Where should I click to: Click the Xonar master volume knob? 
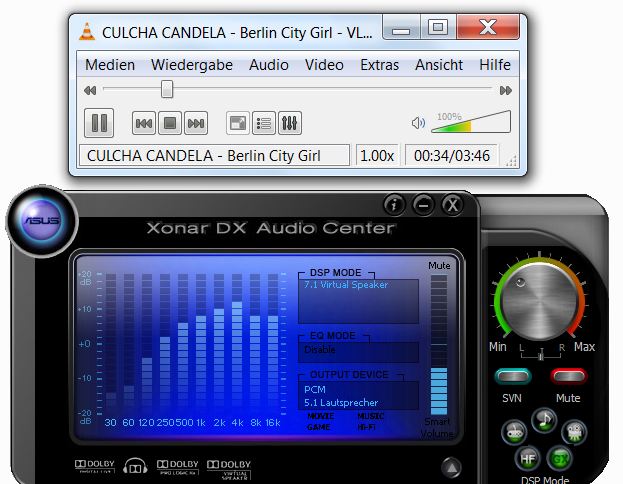click(x=539, y=301)
